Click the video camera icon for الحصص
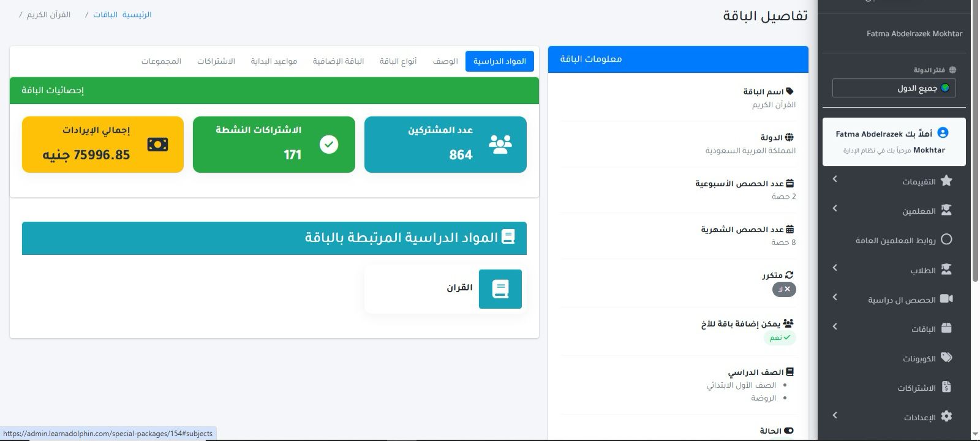 tap(946, 299)
